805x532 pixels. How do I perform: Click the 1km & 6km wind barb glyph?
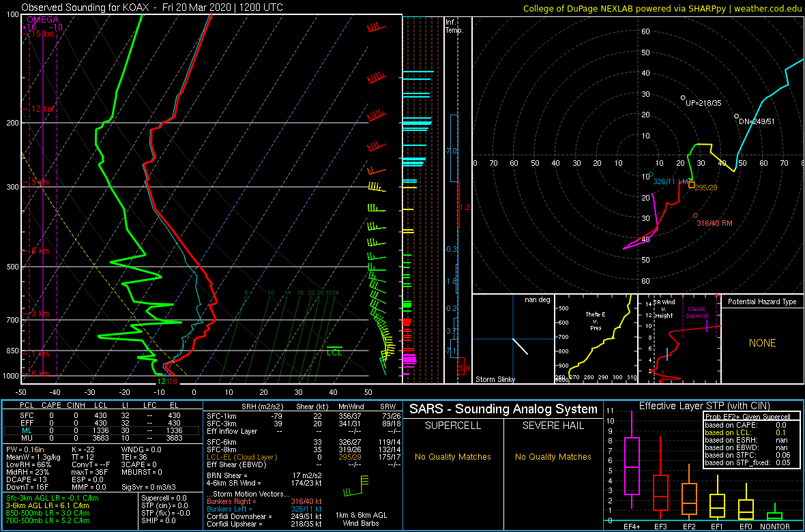356,485
